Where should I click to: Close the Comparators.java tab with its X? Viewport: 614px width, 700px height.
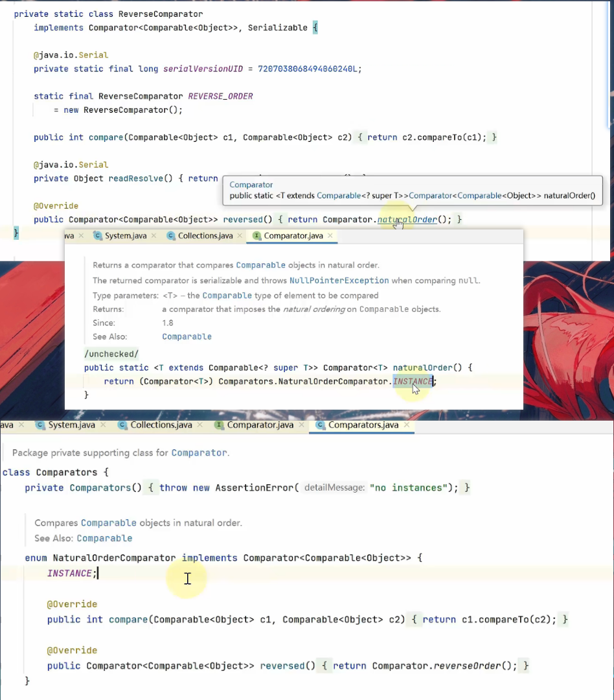(x=406, y=425)
